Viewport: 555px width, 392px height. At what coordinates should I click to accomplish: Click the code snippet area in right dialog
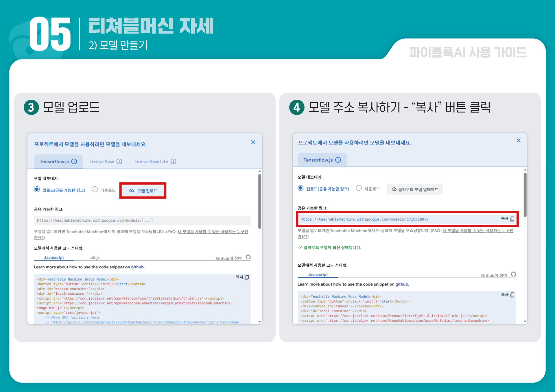pos(407,308)
